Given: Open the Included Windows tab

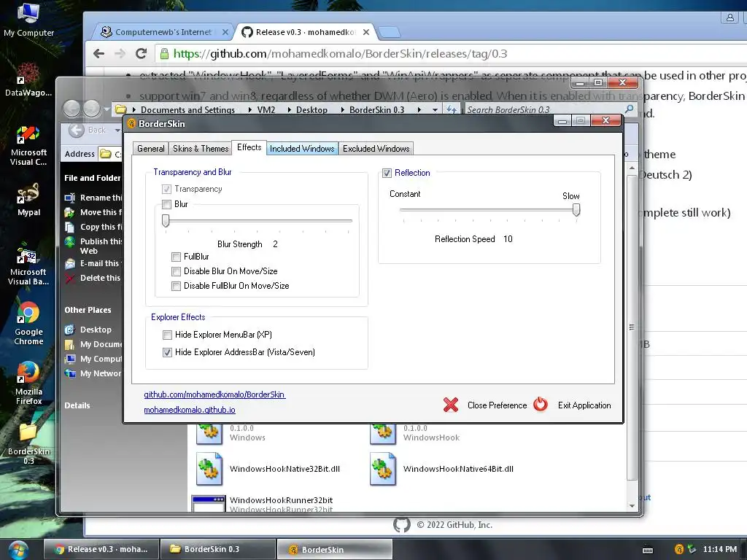Looking at the screenshot, I should pos(302,149).
